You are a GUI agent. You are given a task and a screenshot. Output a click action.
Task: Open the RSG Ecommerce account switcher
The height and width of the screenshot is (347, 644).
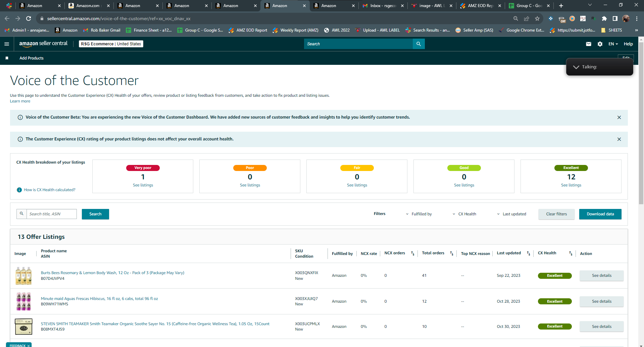point(111,44)
